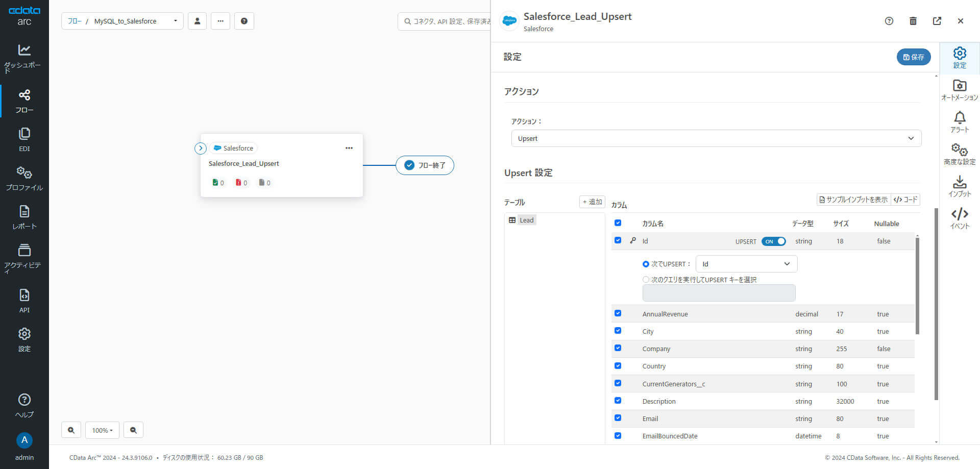The width and height of the screenshot is (980, 469).
Task: Open the ダッシュボード dashboard icon in sidebar
Action: coord(24,50)
